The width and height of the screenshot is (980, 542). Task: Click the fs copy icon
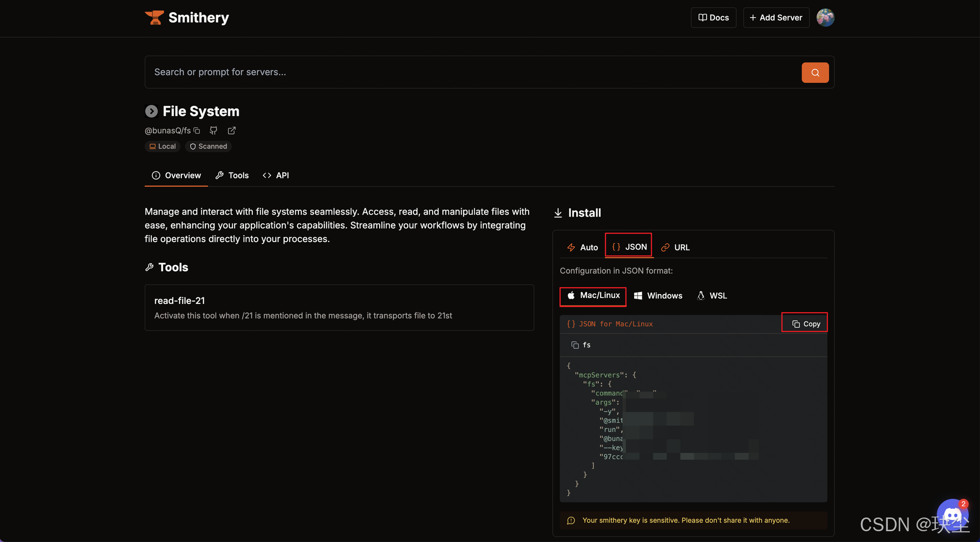pos(575,345)
